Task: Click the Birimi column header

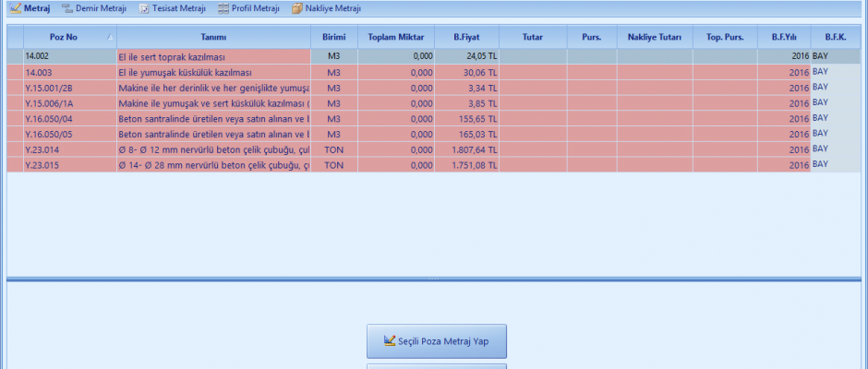Action: pos(333,37)
